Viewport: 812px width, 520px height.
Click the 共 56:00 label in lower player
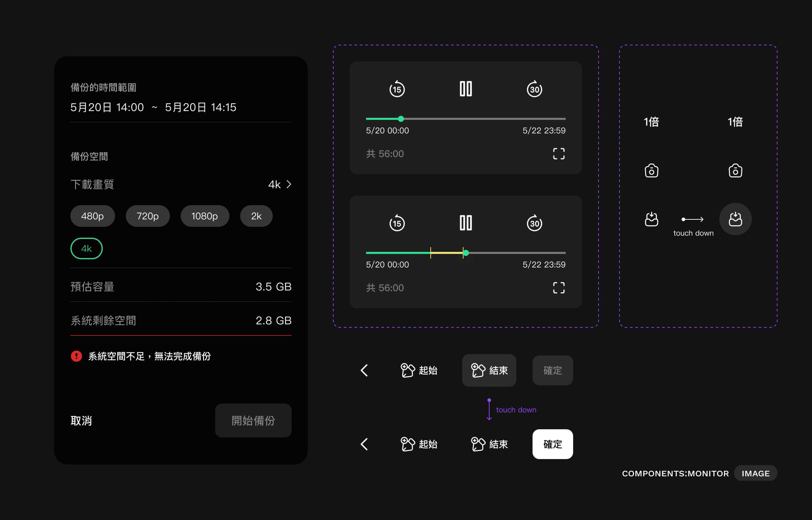385,288
